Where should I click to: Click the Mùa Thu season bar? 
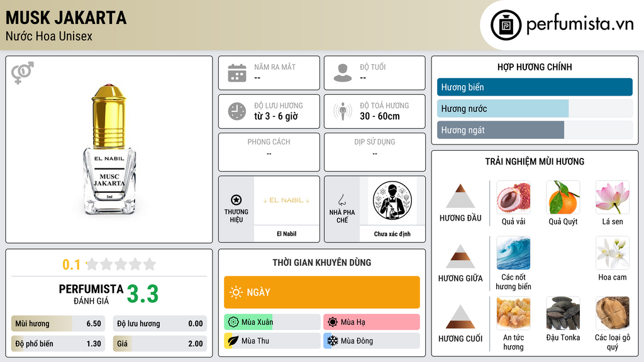point(272,341)
